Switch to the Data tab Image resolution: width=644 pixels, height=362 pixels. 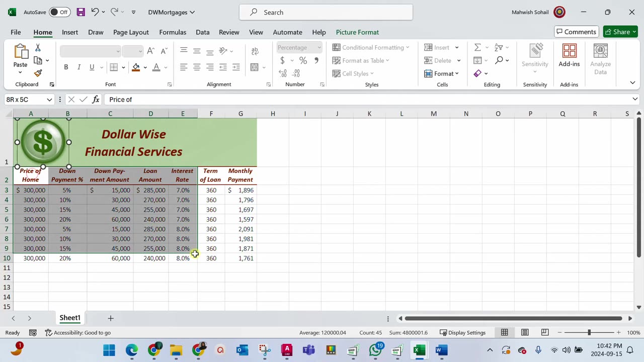point(203,32)
